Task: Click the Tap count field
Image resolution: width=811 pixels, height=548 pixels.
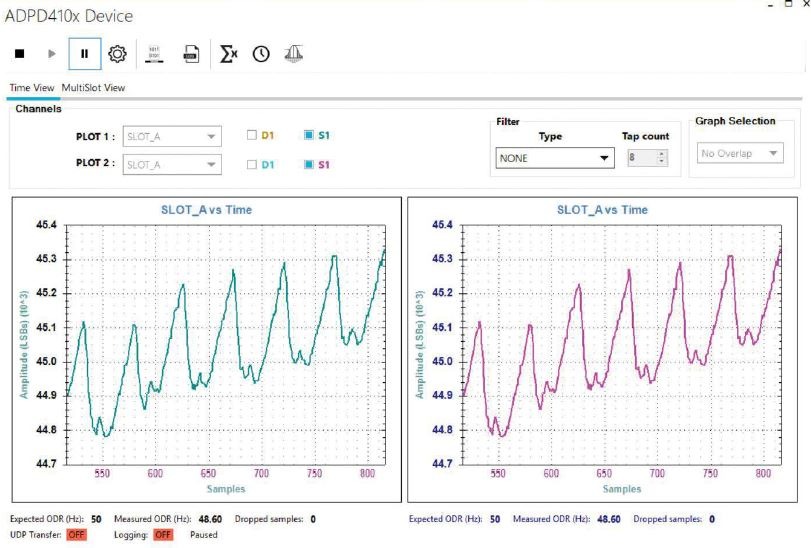Action: click(x=641, y=158)
